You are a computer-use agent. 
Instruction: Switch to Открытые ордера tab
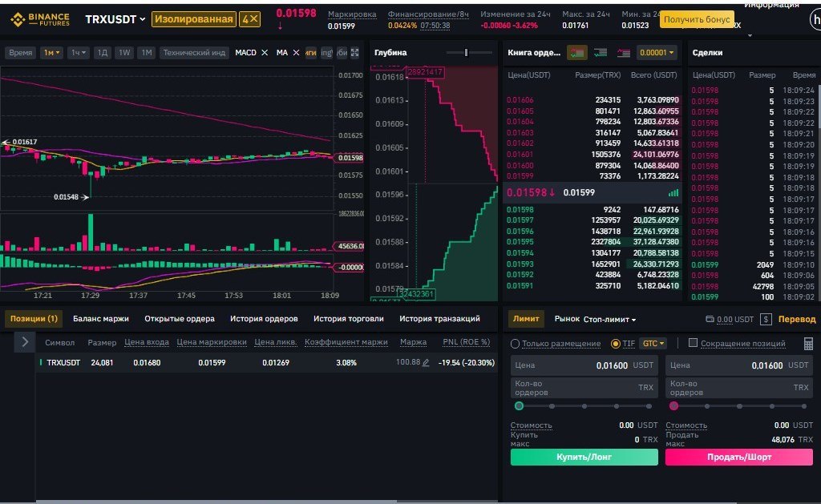[x=180, y=318]
